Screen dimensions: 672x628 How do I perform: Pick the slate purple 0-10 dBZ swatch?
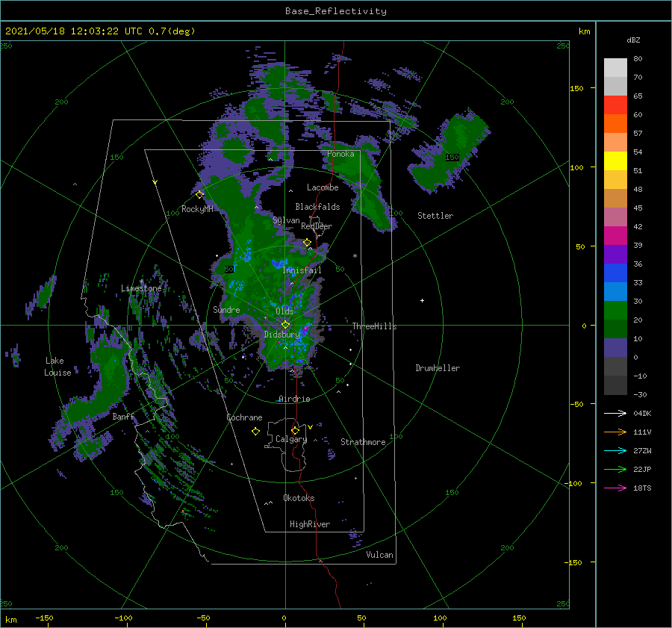click(615, 347)
